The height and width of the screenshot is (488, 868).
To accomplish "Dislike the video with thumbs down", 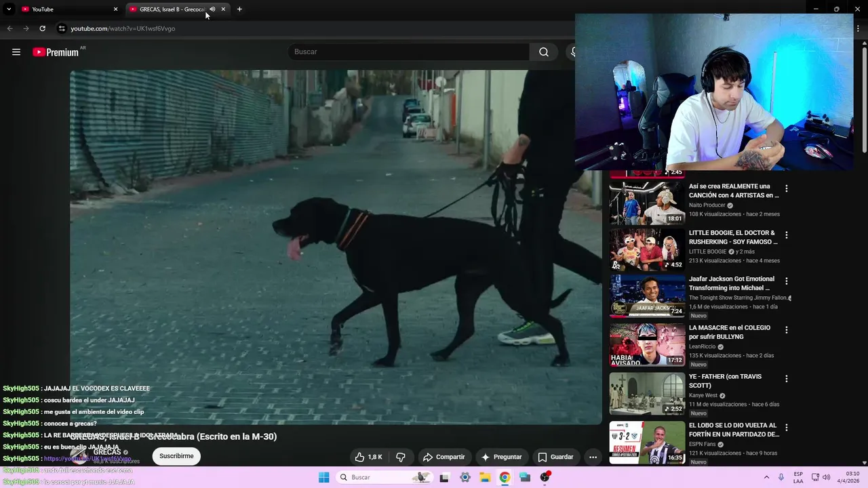I will pos(401,457).
